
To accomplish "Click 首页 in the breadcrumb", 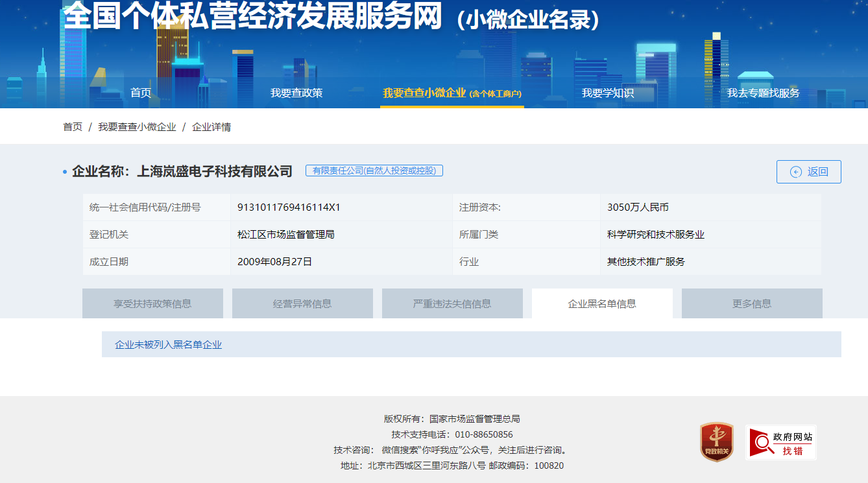I will [73, 127].
